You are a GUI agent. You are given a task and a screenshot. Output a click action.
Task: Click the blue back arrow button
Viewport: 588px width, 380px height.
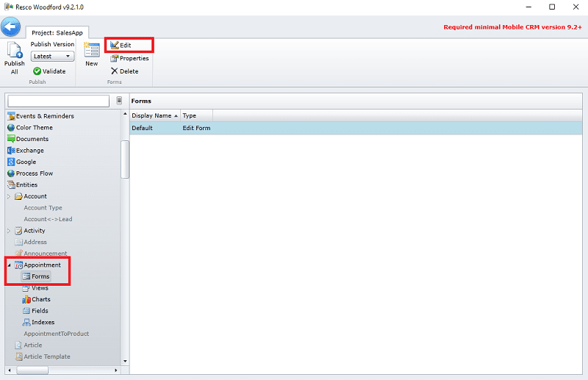10,26
